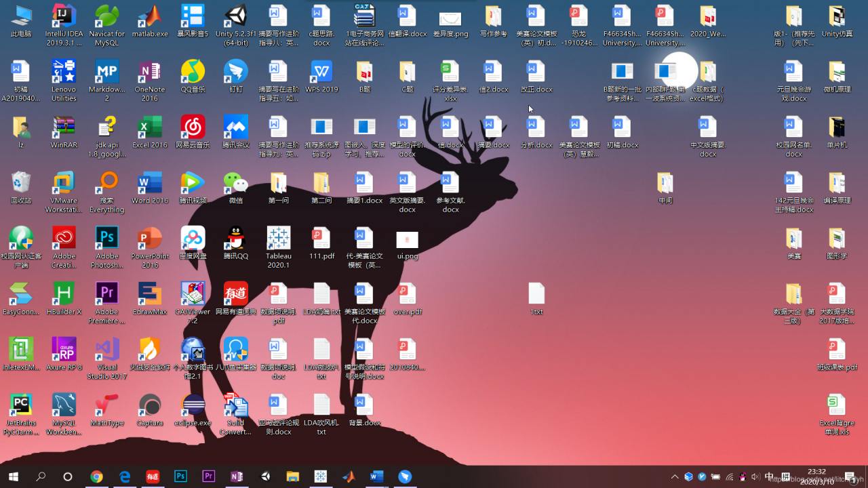The height and width of the screenshot is (488, 868).
Task: Open VMware Workstation desktop shortcut
Action: (x=64, y=192)
